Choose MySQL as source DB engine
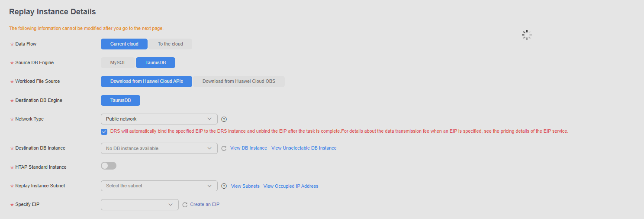 tap(118, 62)
